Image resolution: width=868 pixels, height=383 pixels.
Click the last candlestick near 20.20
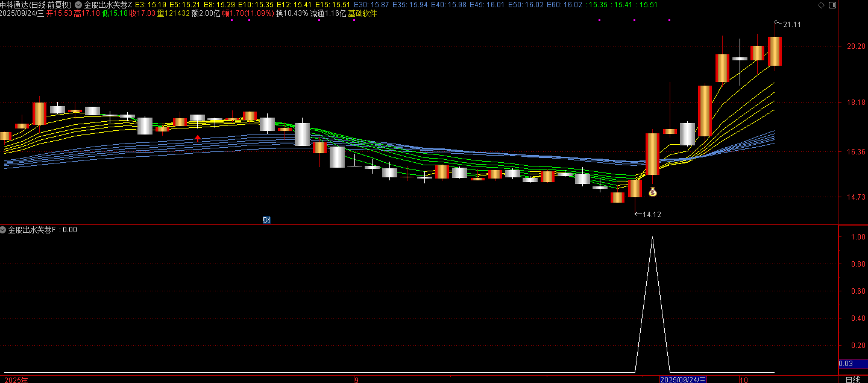coord(775,51)
